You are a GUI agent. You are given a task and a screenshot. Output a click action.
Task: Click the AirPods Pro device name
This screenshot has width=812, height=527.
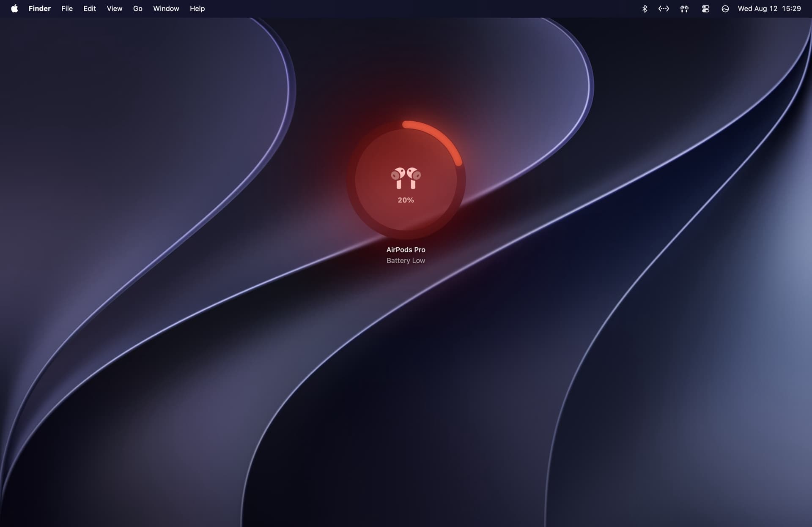pos(406,250)
